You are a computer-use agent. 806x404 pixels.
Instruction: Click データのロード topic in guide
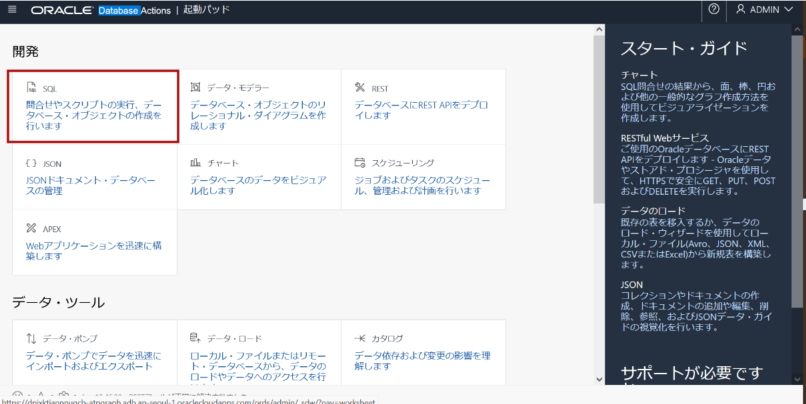[653, 211]
